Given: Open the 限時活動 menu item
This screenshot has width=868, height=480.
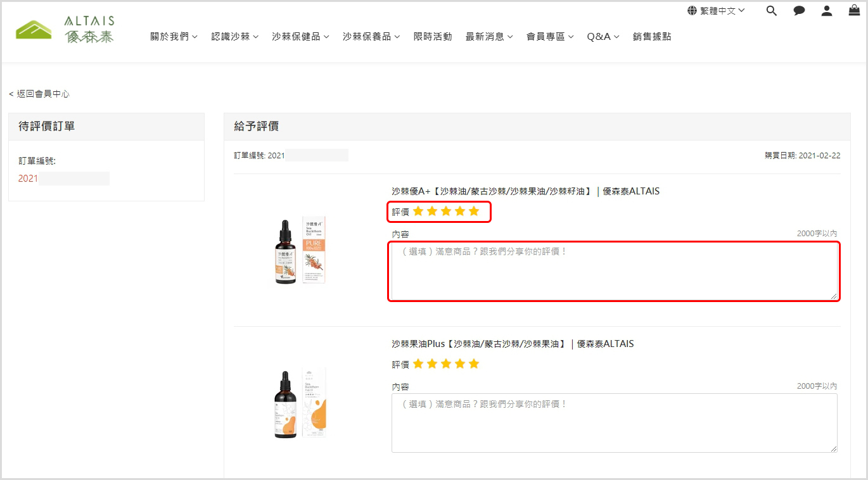Looking at the screenshot, I should coord(433,37).
